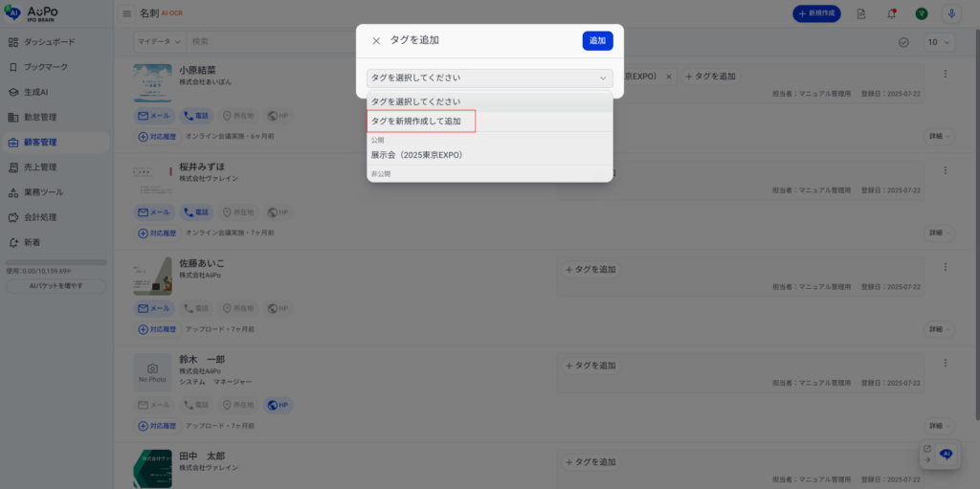Click the CSV export icon
The image size is (980, 489).
pyautogui.click(x=861, y=13)
